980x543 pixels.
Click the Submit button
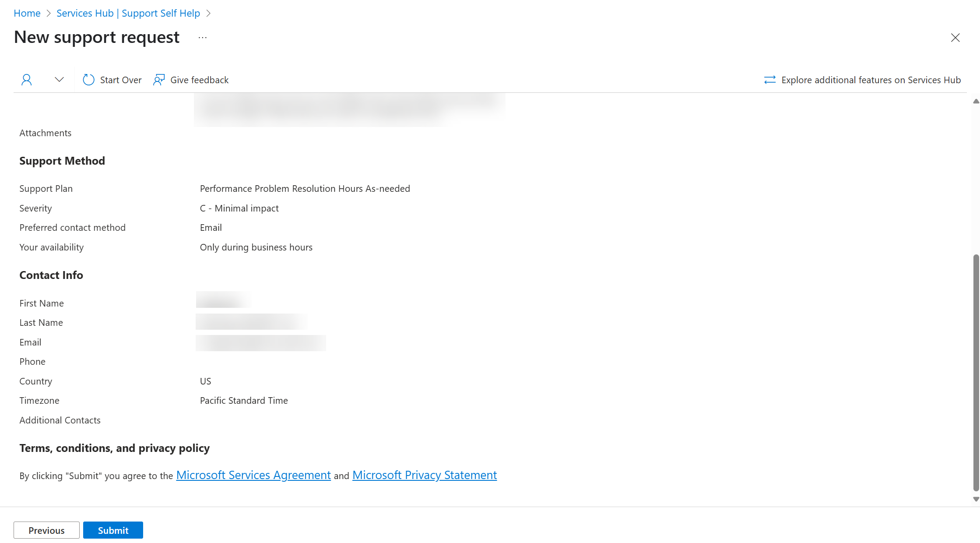pyautogui.click(x=113, y=530)
